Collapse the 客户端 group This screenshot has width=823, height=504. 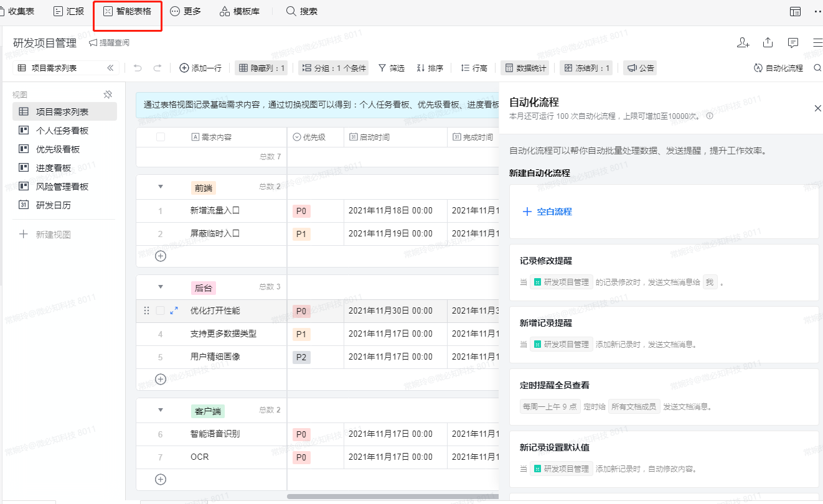(161, 410)
